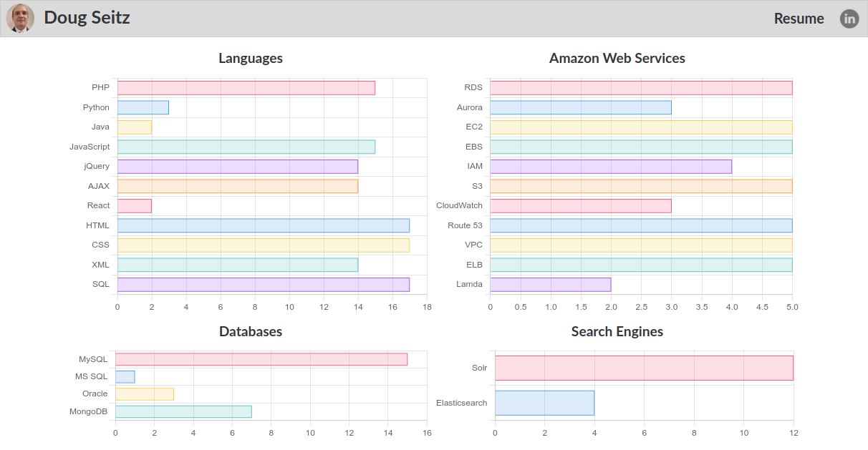Click the Amazon Web Services chart title

[617, 59]
